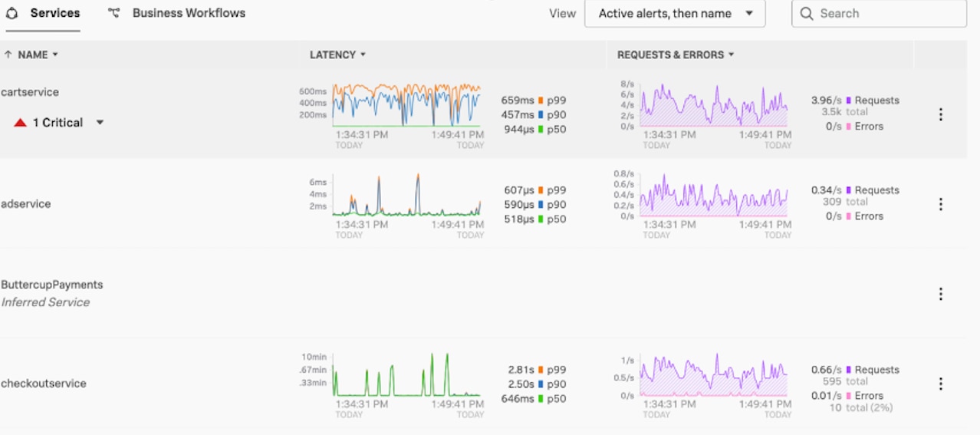Open checkoutservice three-dot options menu

point(940,384)
